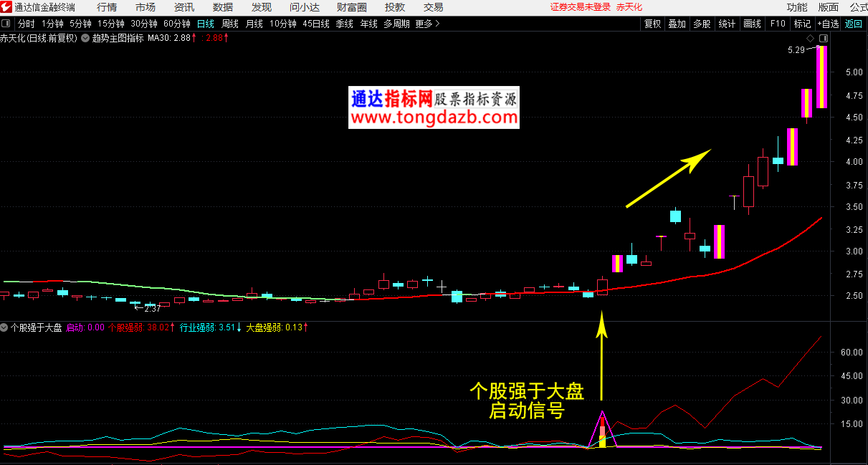
Task: Toggle the right side panel icon
Action: click(824, 38)
